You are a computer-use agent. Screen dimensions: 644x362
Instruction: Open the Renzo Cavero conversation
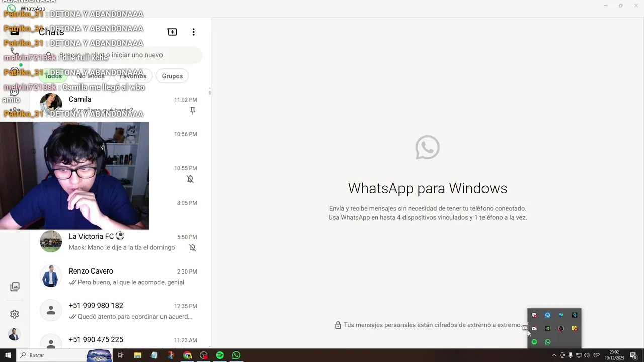point(120,276)
